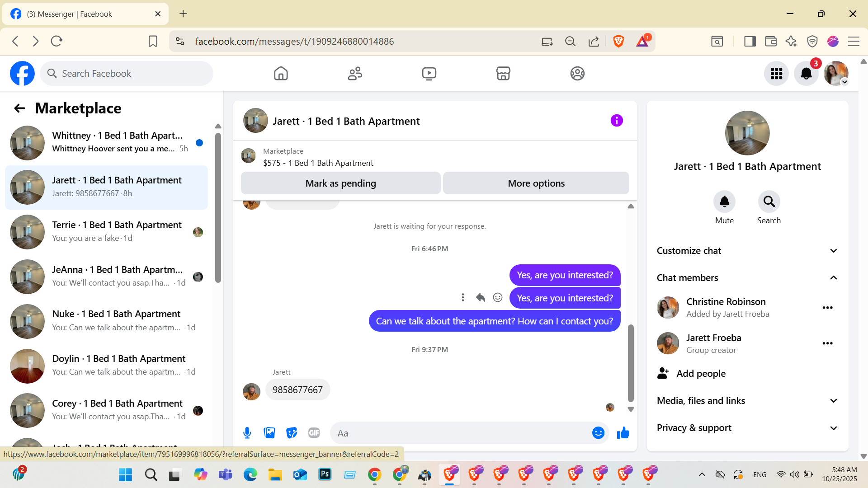Screen dimensions: 868x488
Task: Reply to 'Yes, are you interested?' message
Action: 480,297
